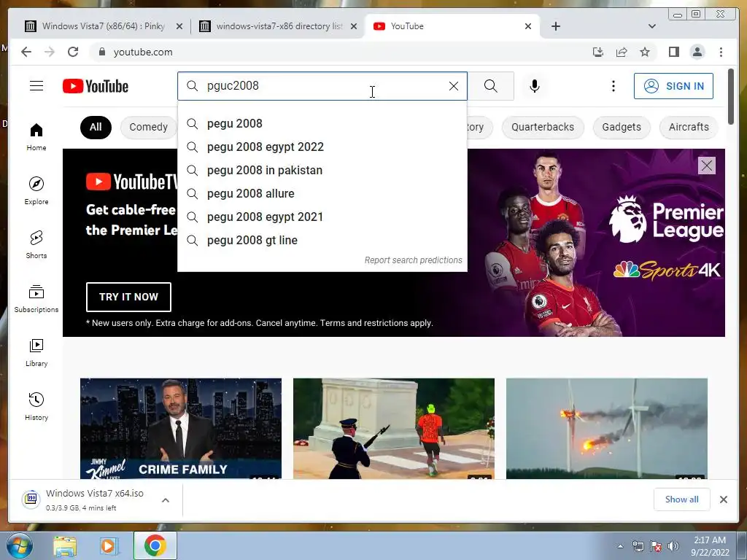The image size is (747, 560).
Task: Open Windows Explorer from taskbar
Action: (65, 545)
